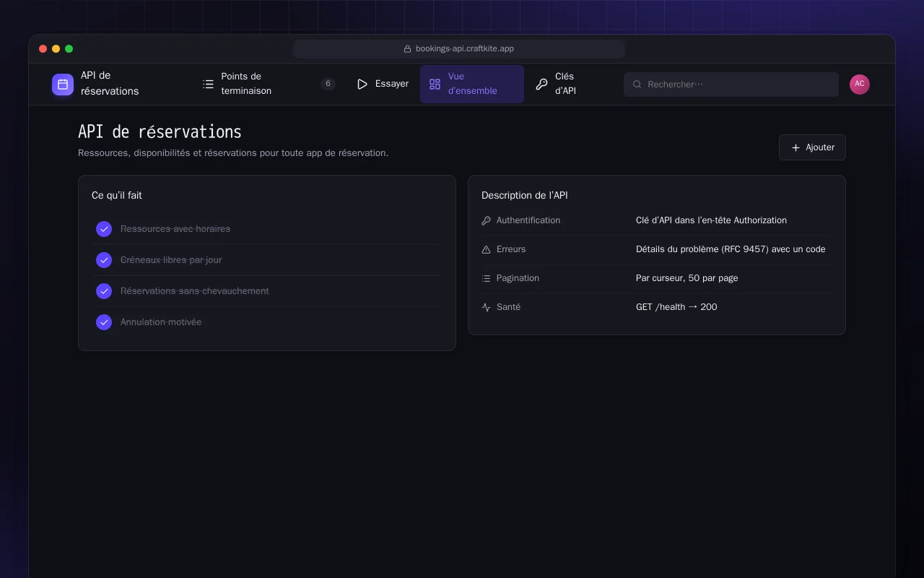924x578 pixels.
Task: Open the Points de terminaison tab
Action: coord(269,84)
